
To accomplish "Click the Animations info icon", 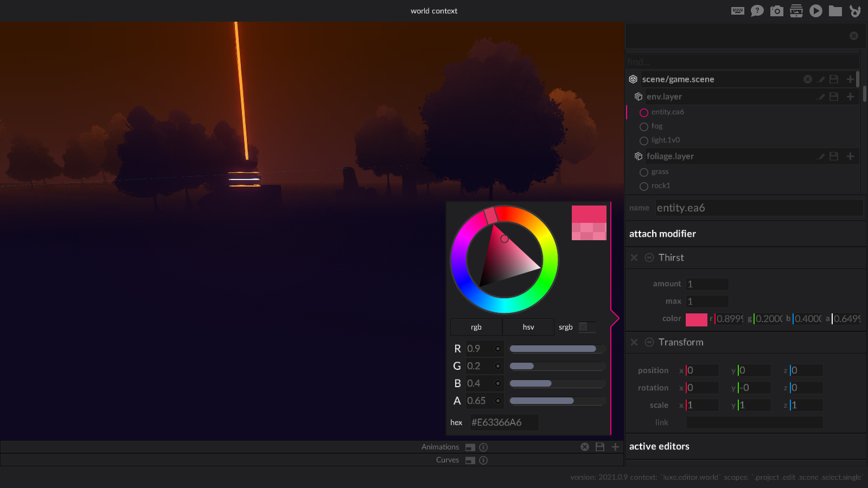I will 483,447.
